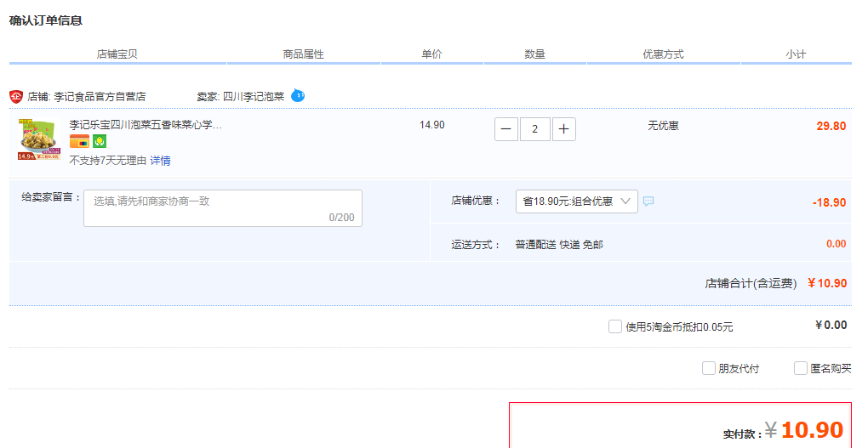Image resolution: width=868 pixels, height=448 pixels.
Task: Click store name 李记食品官方自营店
Action: 100,97
